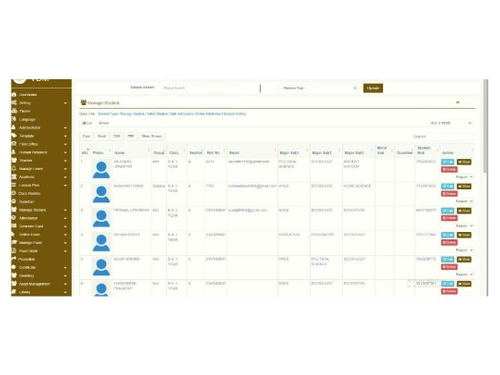Sort the table by the Email column
Viewport: 500px width, 375px height.
tap(252, 152)
